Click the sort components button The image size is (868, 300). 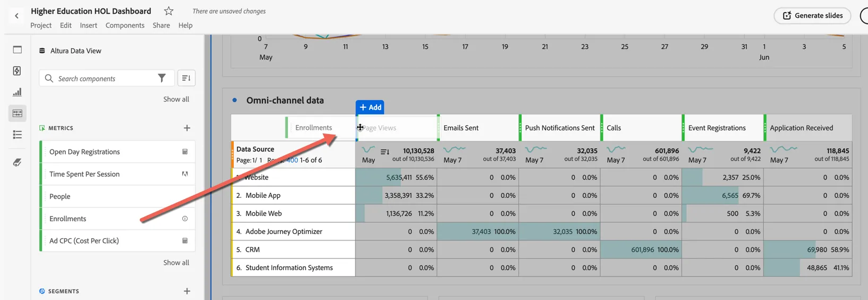click(186, 78)
